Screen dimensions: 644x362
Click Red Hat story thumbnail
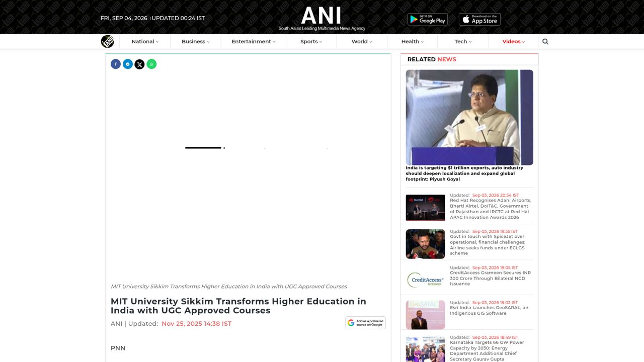tap(426, 208)
